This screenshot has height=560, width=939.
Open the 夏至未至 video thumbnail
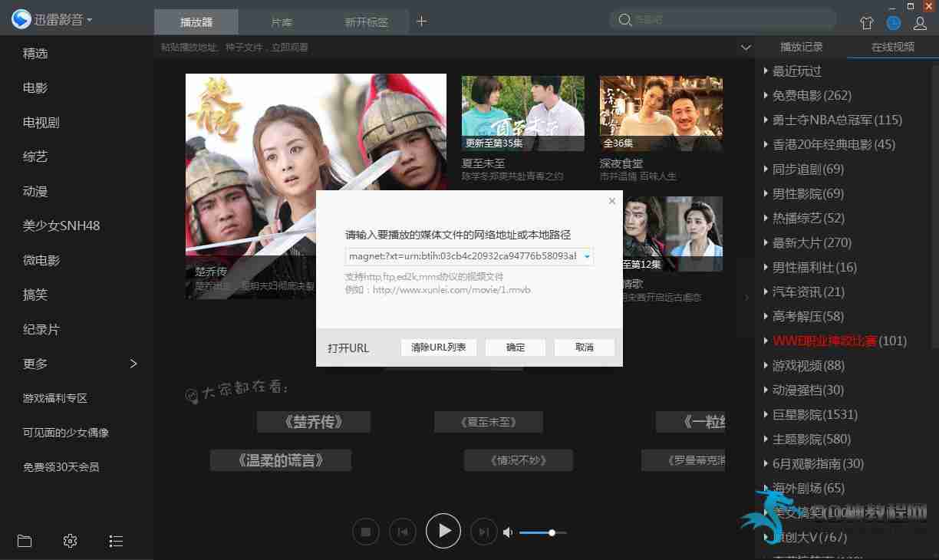(x=523, y=114)
